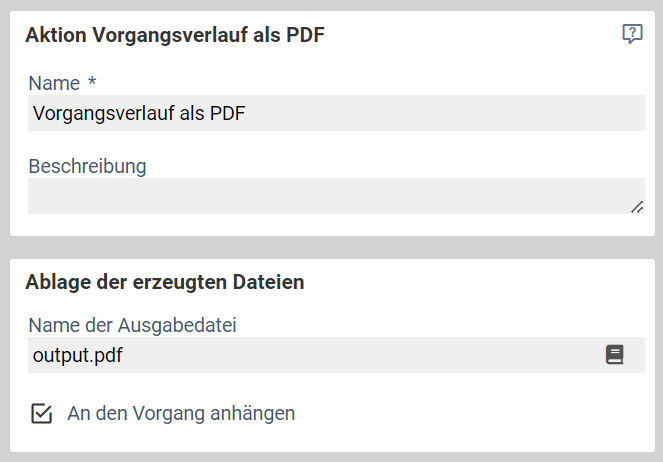The height and width of the screenshot is (462, 663).
Task: Open the placeholder book icon beside output.pdf
Action: (x=614, y=355)
